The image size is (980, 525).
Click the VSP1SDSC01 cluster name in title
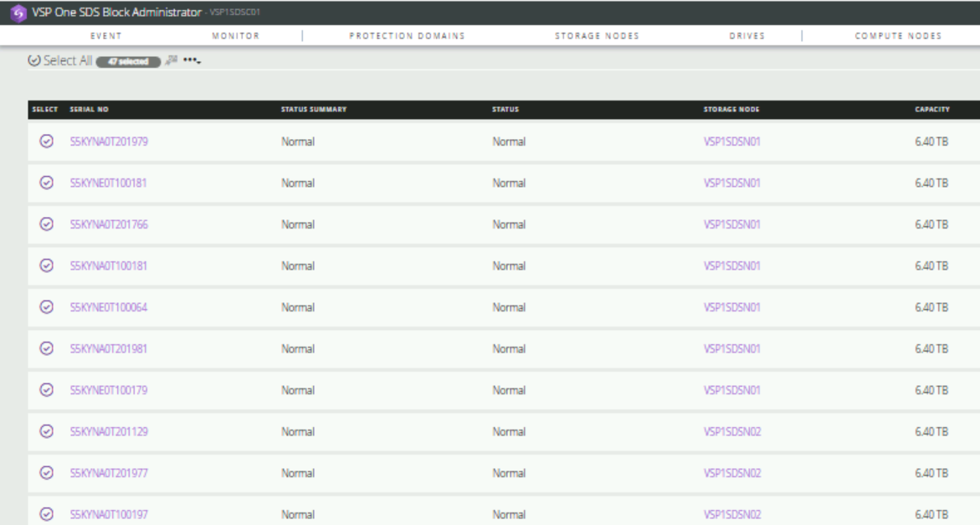coord(234,13)
